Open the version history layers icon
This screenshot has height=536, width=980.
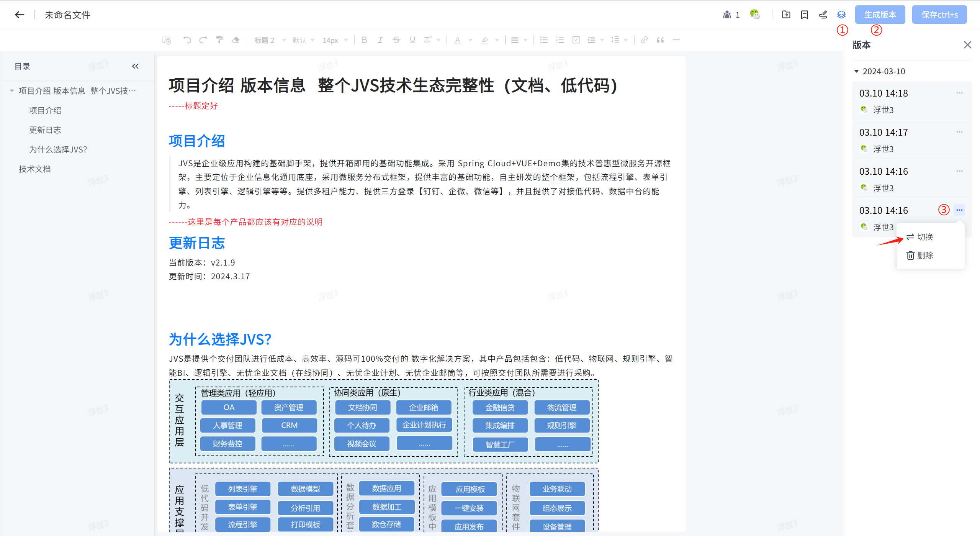(841, 15)
